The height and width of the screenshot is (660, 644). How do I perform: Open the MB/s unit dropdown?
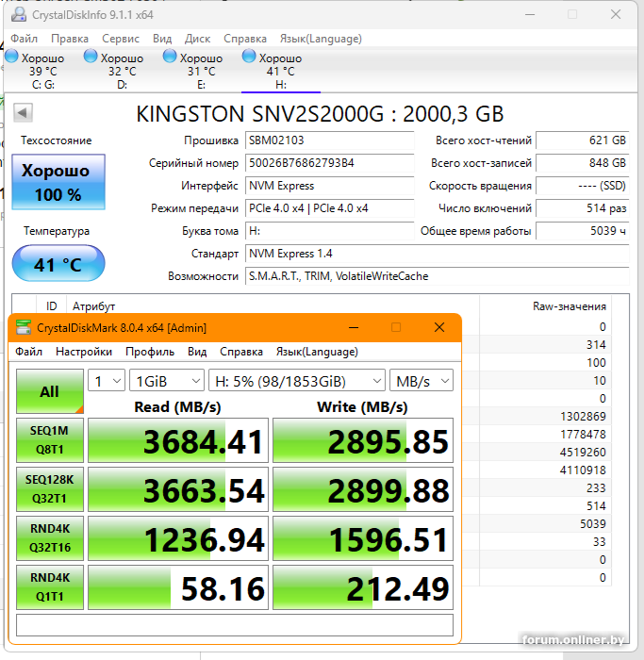click(421, 380)
